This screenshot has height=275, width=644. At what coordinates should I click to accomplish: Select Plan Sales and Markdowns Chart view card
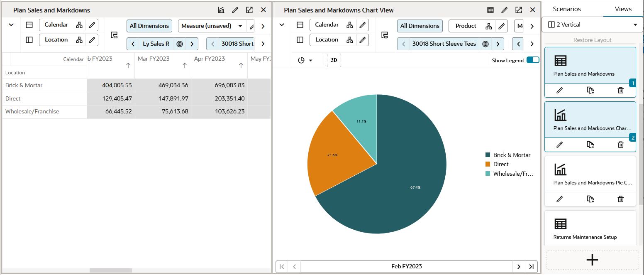tap(590, 120)
